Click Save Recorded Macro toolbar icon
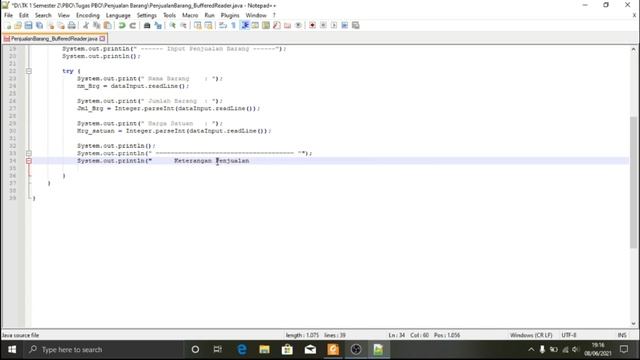This screenshot has width=640, height=360. pos(356,25)
